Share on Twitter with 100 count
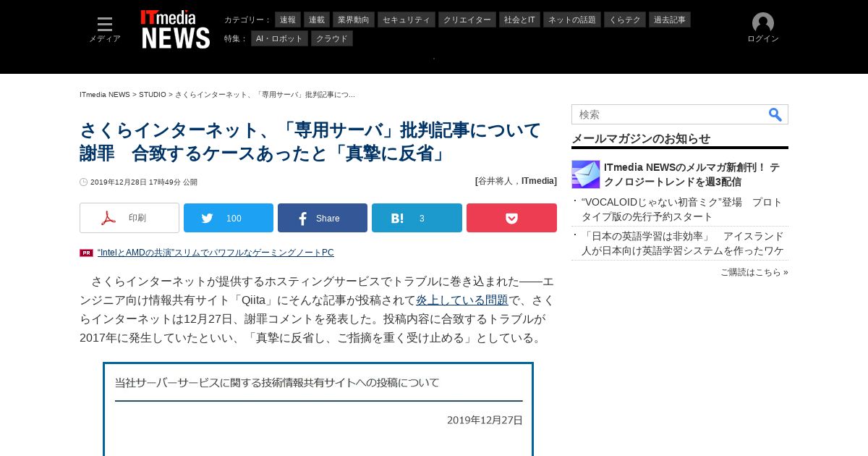Viewport: 868px width, 456px height. point(229,218)
